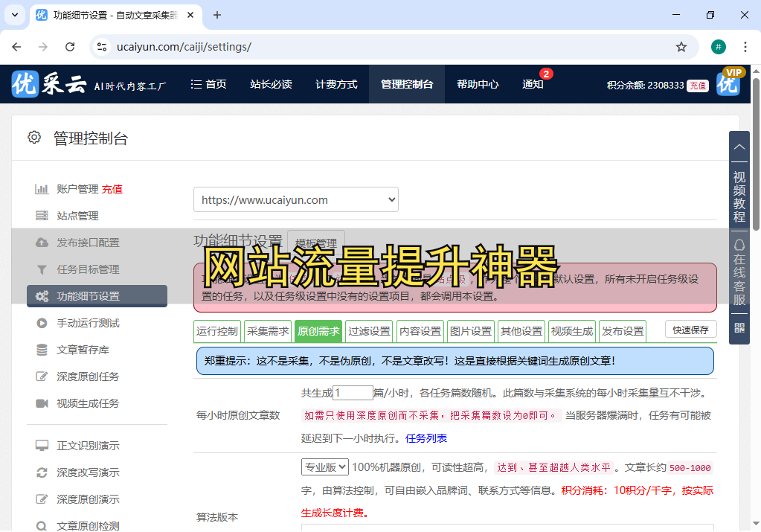
Task: Open the VIP user avatar icon
Action: (x=728, y=83)
